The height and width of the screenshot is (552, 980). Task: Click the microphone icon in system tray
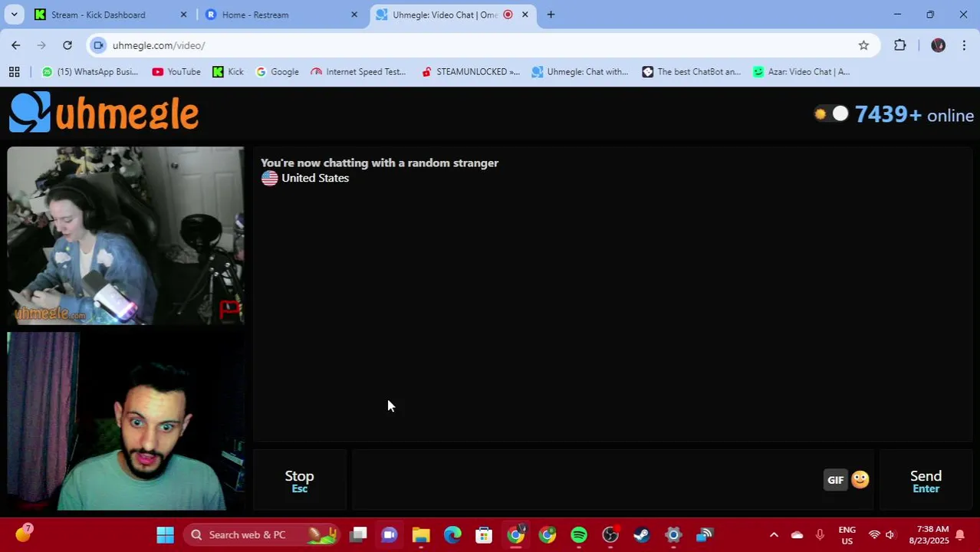pos(820,534)
